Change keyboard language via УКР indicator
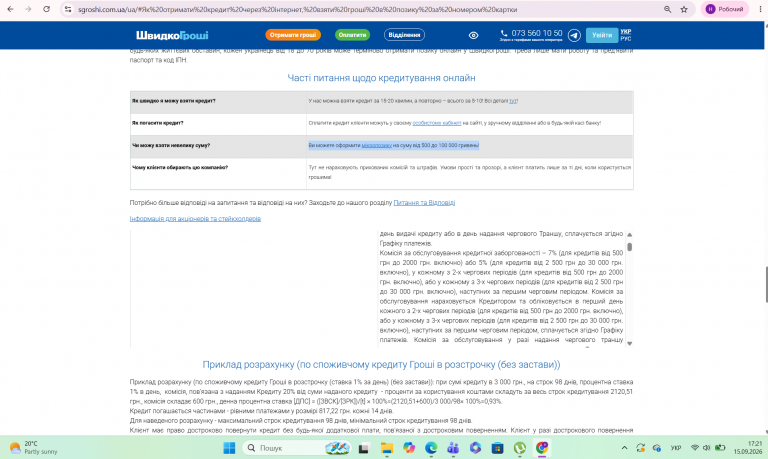This screenshot has height=459, width=768. [676, 448]
